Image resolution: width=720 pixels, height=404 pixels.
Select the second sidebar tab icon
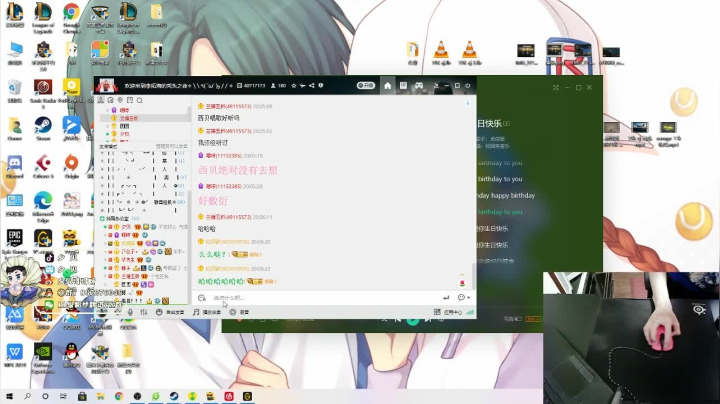pos(111,100)
